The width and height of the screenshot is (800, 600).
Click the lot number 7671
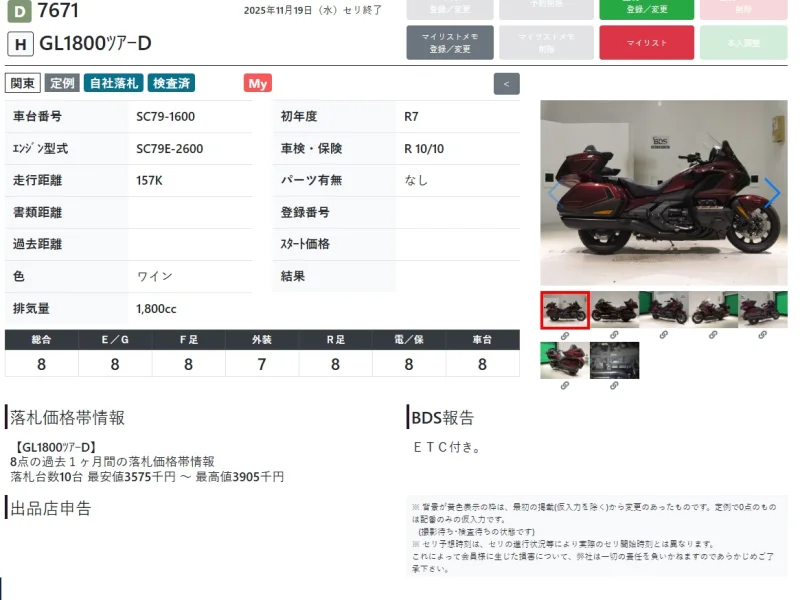58,10
